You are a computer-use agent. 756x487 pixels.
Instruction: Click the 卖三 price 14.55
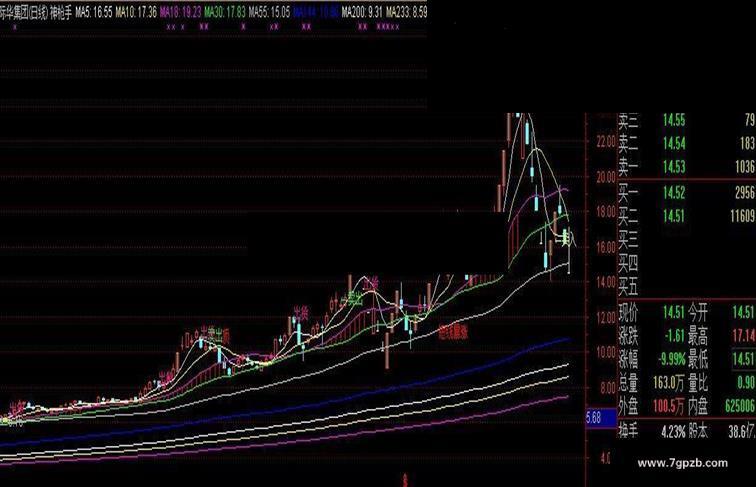674,120
